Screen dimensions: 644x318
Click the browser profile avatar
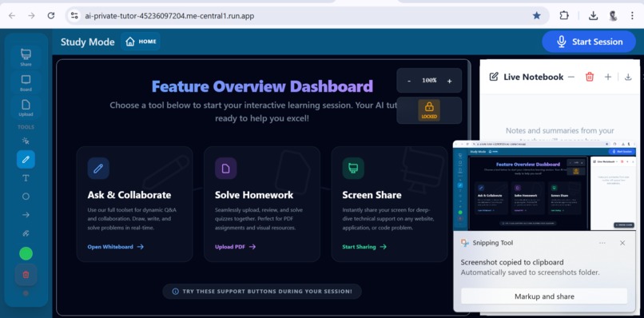613,16
